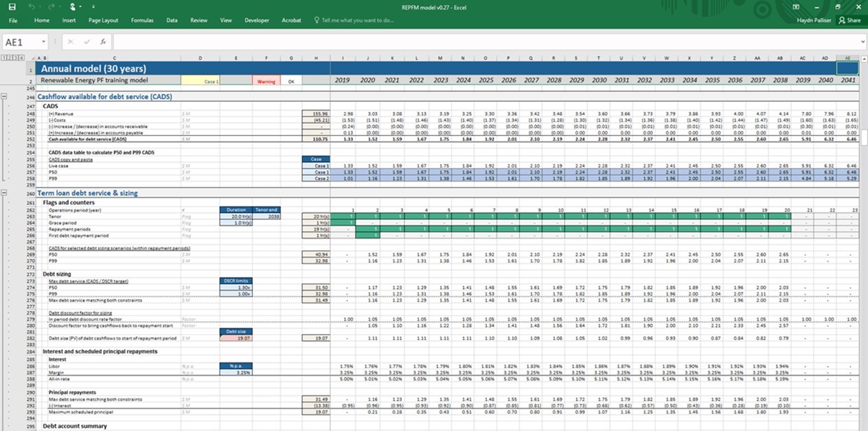Customize Quick Access Toolbar dropdown
868x431 pixels.
click(x=93, y=6)
